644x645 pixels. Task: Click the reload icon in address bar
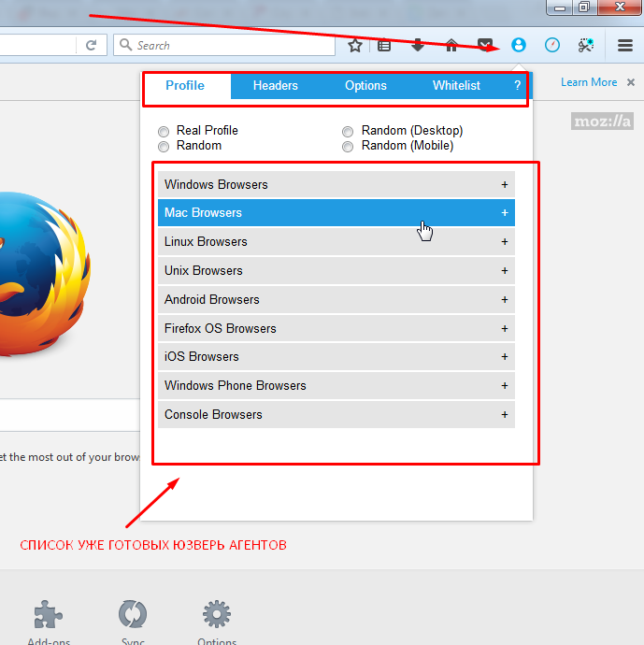[x=91, y=45]
